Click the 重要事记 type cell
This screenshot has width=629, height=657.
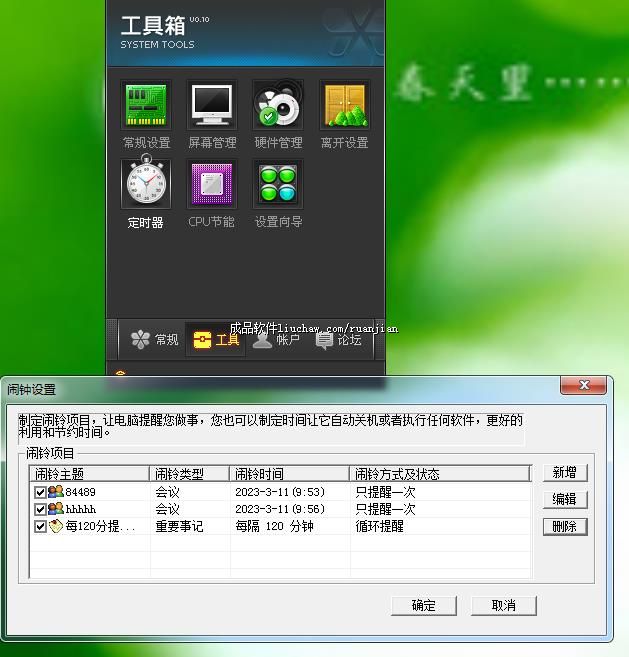pyautogui.click(x=179, y=526)
